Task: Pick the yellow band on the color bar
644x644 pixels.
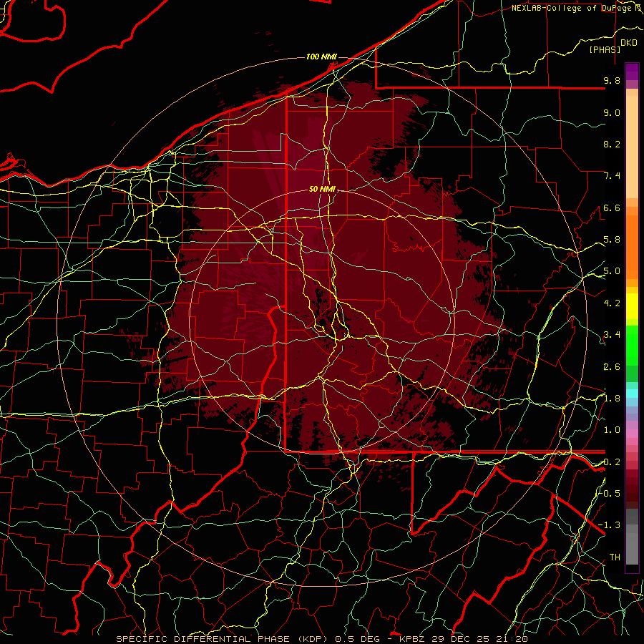Action: tap(632, 306)
